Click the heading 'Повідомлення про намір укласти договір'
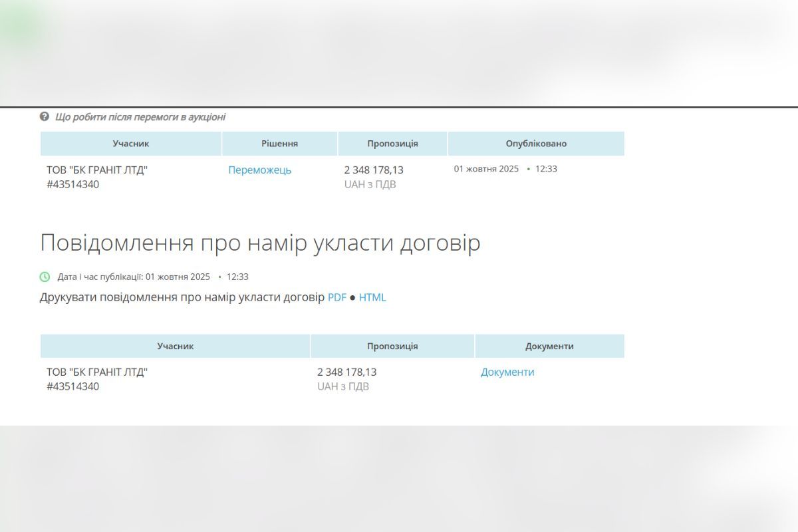Image resolution: width=798 pixels, height=532 pixels. [x=261, y=243]
